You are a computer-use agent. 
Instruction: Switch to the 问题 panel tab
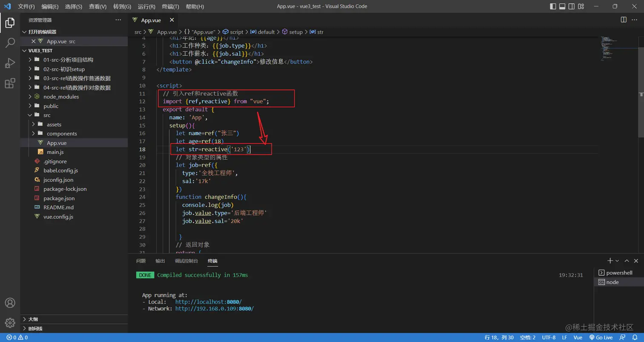coord(141,261)
